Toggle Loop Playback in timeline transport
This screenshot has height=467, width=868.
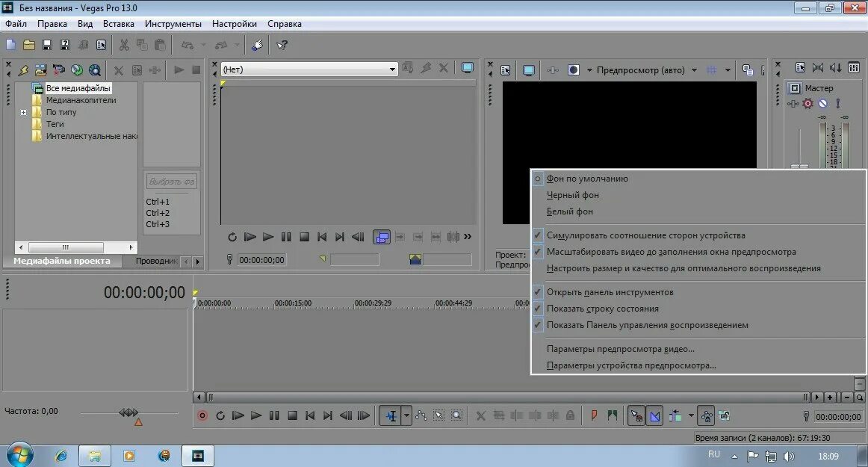[220, 415]
